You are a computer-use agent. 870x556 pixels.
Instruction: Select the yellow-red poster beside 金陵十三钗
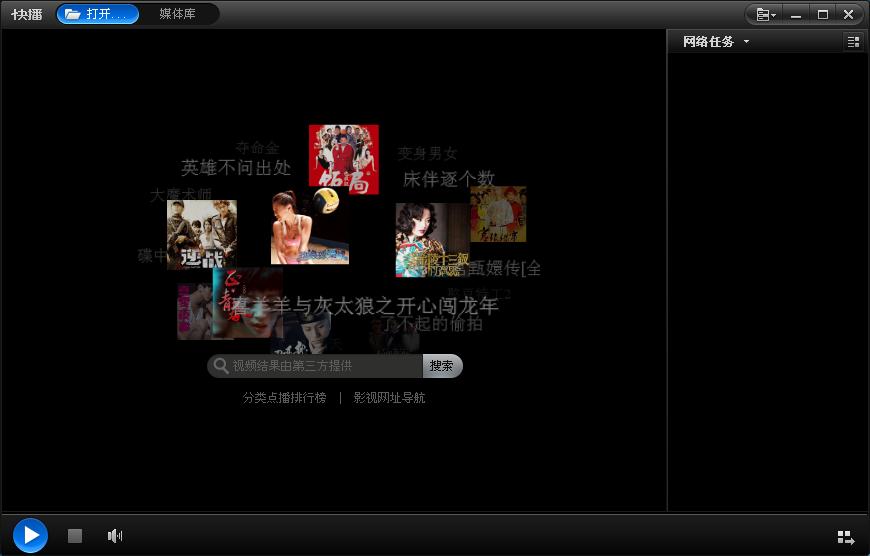[x=498, y=214]
